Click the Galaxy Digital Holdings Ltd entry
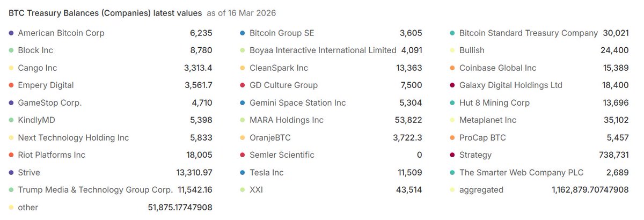Screen dimensions: 644x220 tap(511, 85)
